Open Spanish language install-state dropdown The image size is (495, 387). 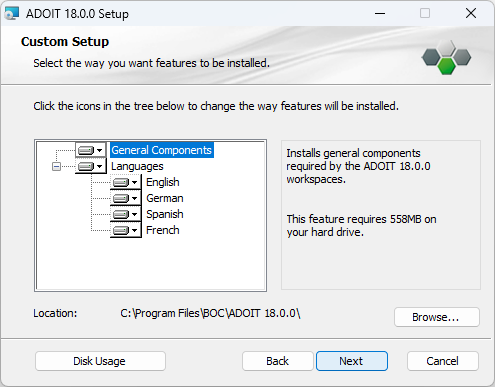click(126, 214)
